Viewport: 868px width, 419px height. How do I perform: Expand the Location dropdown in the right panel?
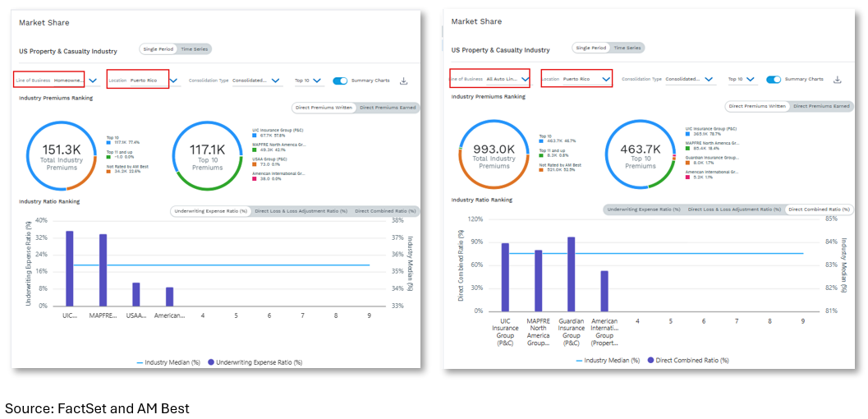(606, 79)
